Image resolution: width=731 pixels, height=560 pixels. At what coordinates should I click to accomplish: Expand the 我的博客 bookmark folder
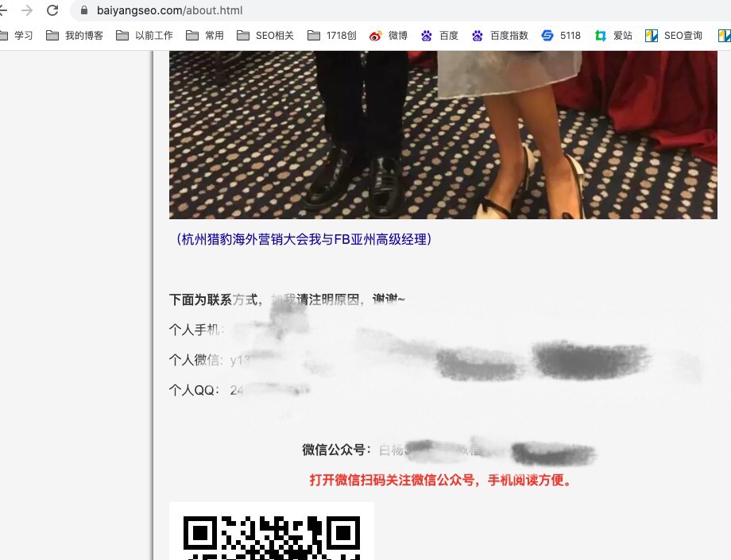(x=75, y=36)
